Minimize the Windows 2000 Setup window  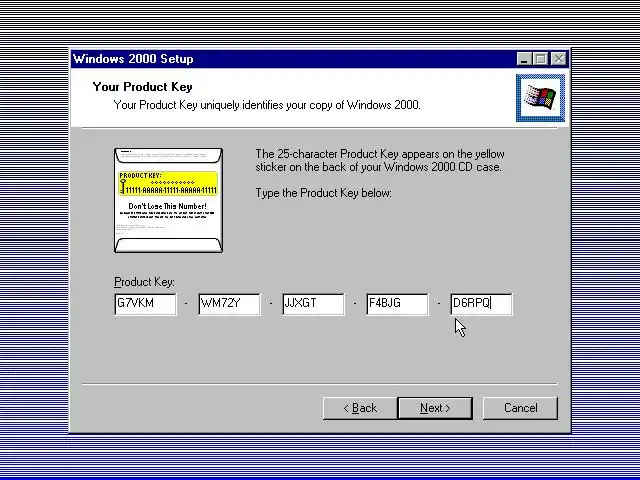524,59
